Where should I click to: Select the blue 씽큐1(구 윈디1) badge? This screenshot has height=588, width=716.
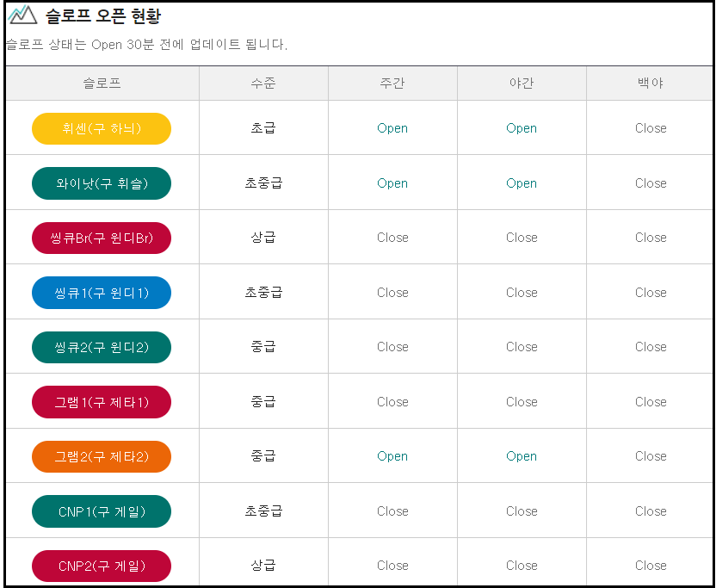point(101,292)
